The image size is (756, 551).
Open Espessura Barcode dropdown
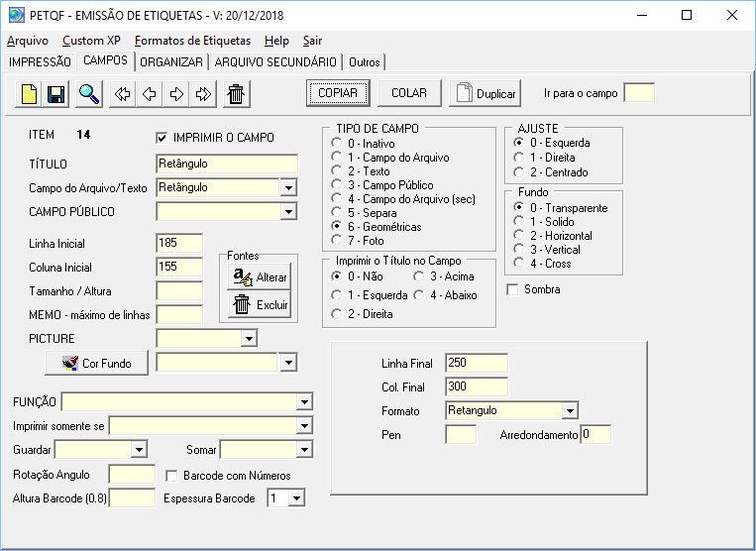296,497
